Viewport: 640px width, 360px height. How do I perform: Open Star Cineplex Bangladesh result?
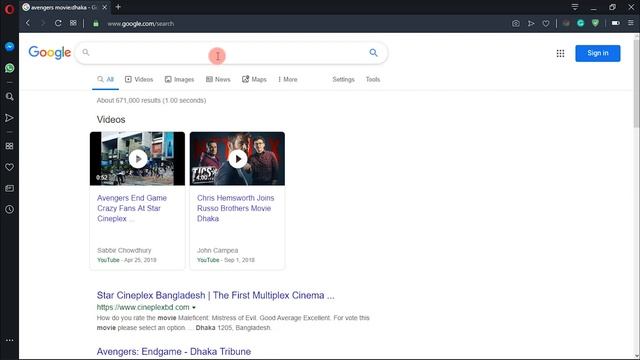coord(216,295)
